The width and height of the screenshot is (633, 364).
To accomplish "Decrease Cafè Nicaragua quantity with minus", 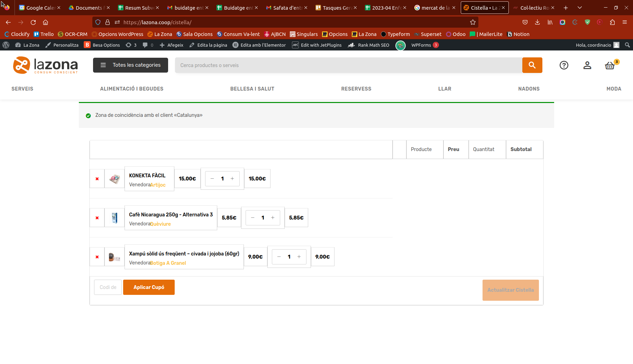I will coord(253,218).
